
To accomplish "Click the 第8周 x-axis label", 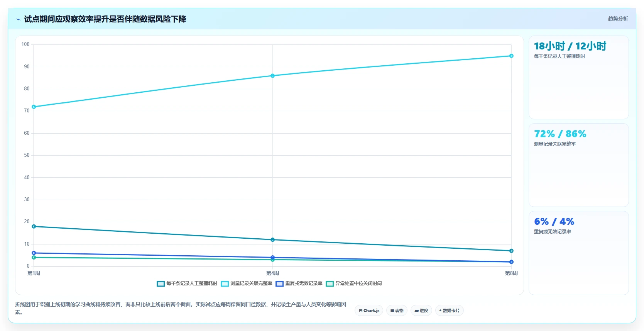I will tap(511, 273).
